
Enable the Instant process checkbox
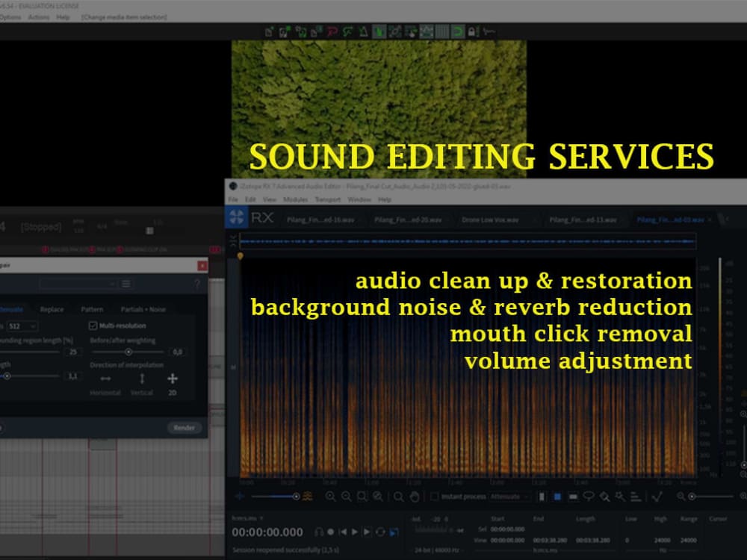pos(435,497)
